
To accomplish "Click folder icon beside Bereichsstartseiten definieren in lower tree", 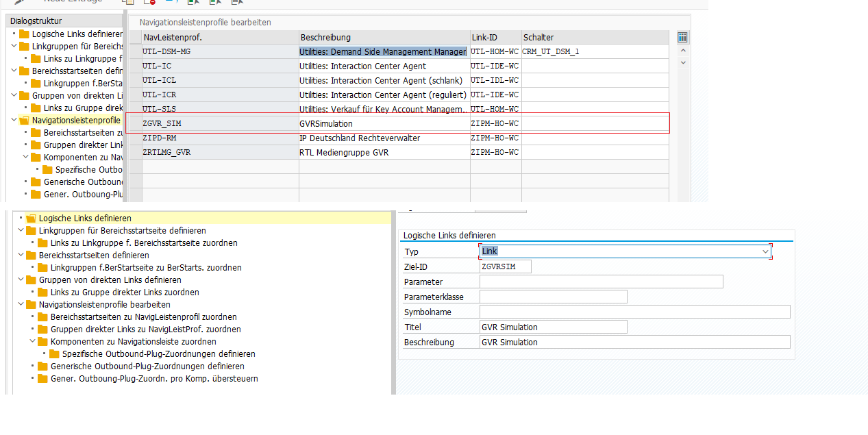I will [31, 256].
